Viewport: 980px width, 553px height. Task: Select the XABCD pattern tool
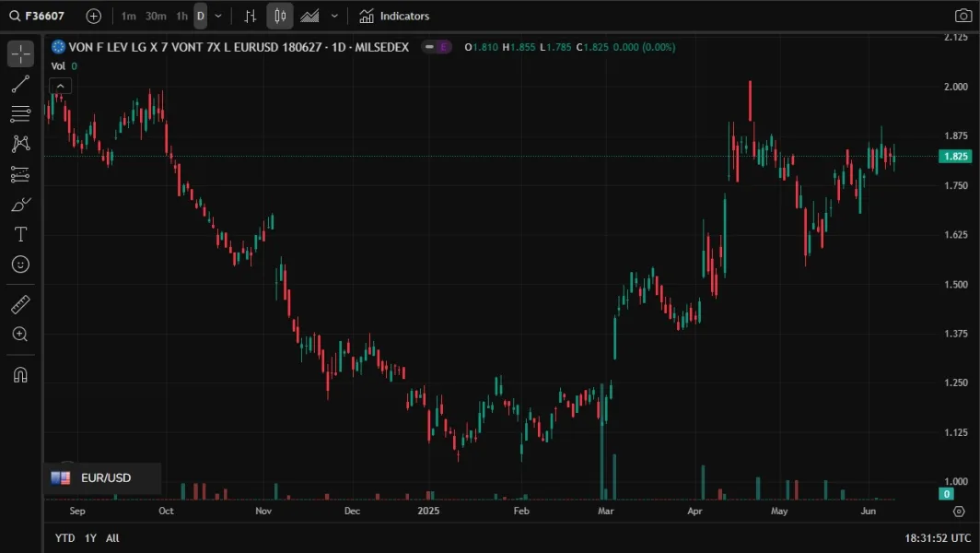(20, 144)
